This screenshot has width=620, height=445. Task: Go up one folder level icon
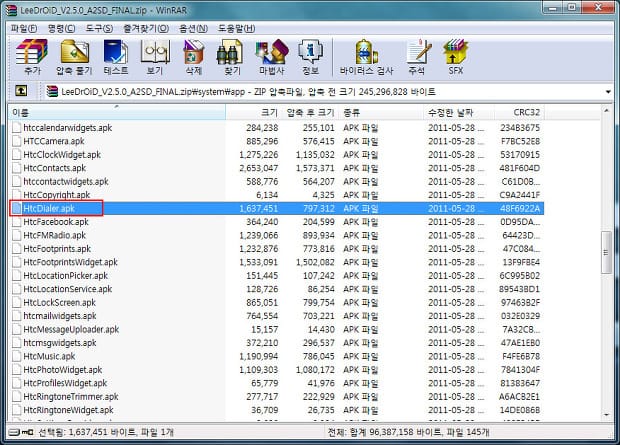20,92
